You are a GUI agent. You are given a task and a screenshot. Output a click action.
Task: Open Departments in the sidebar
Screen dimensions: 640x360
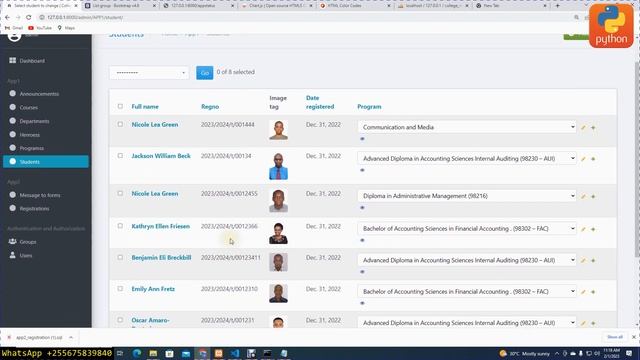[x=34, y=121]
